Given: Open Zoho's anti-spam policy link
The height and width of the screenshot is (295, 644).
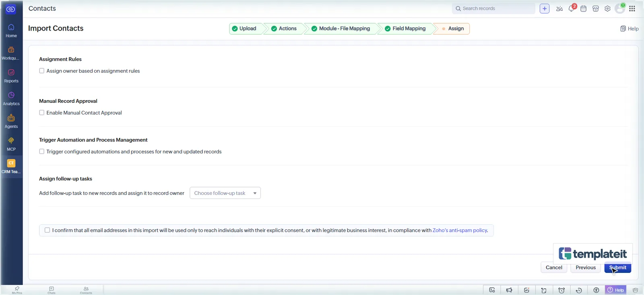Looking at the screenshot, I should click(x=460, y=230).
